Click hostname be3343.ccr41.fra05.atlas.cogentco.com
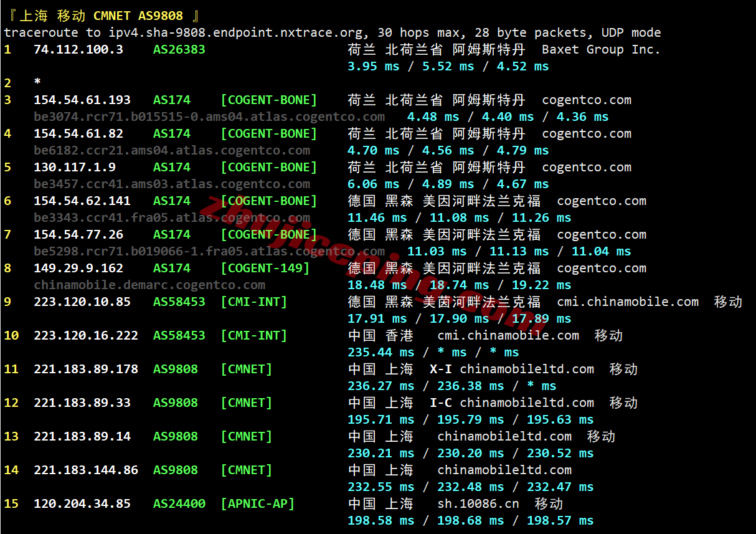 click(x=172, y=217)
